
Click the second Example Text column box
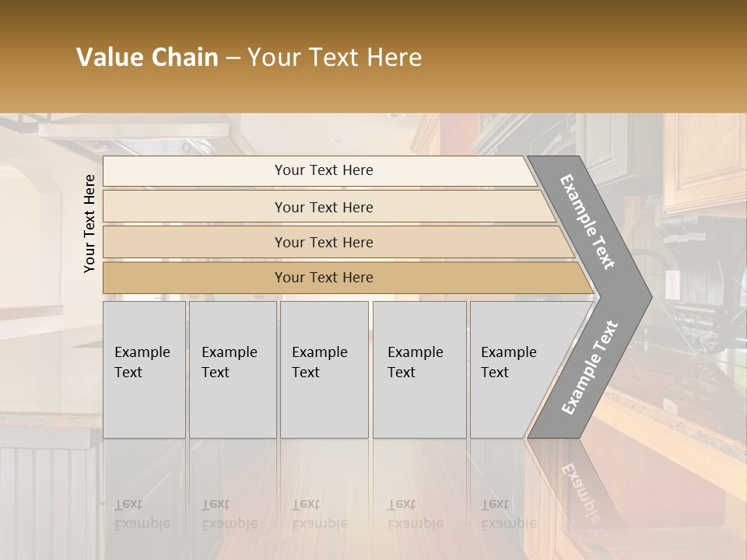tap(233, 369)
